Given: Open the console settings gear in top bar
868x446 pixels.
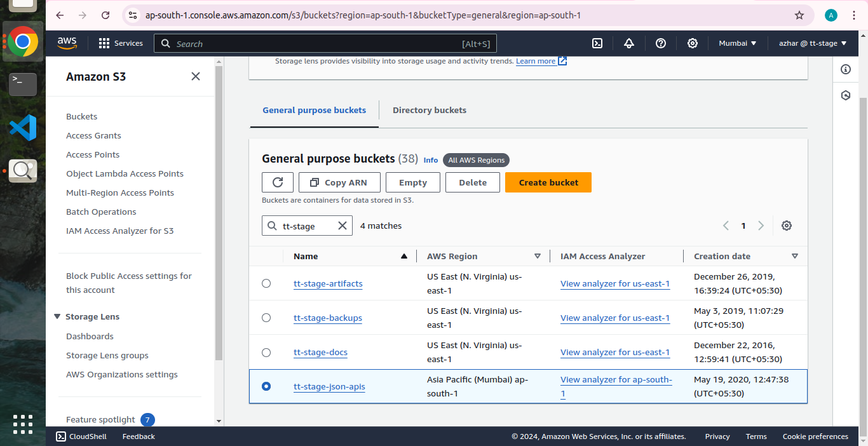Looking at the screenshot, I should point(693,43).
